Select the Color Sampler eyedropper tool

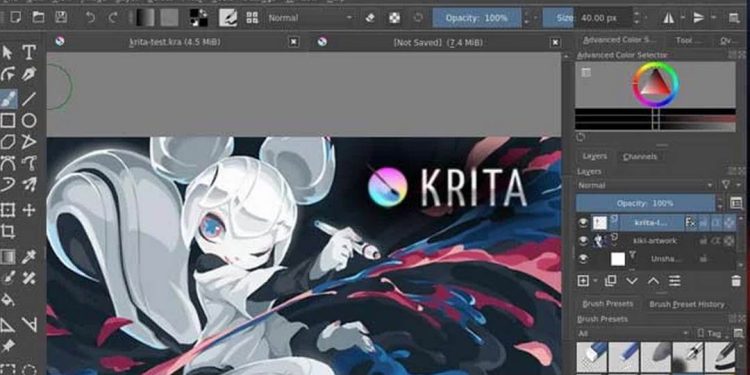pos(29,257)
